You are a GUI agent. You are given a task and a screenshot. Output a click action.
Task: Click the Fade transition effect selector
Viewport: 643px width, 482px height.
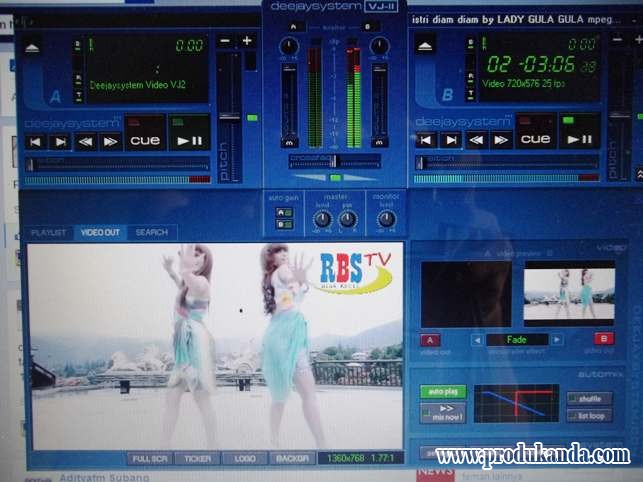click(x=516, y=340)
